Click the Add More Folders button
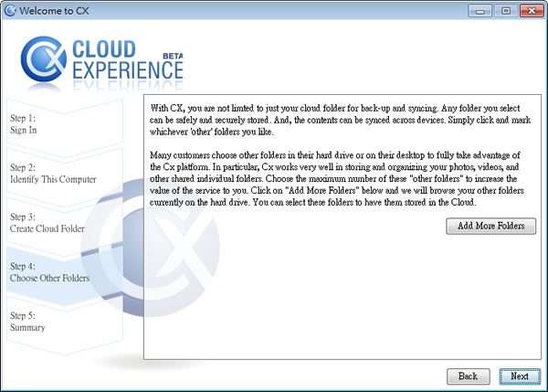 point(490,227)
